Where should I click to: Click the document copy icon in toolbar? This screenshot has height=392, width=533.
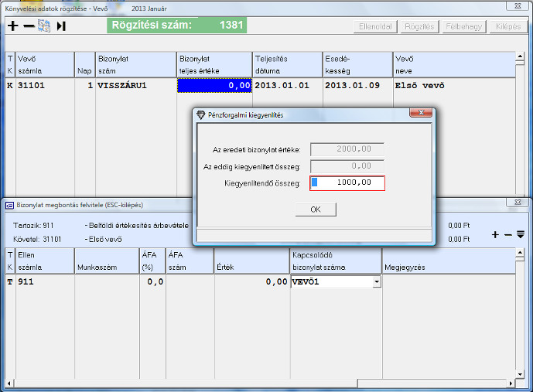coord(44,26)
